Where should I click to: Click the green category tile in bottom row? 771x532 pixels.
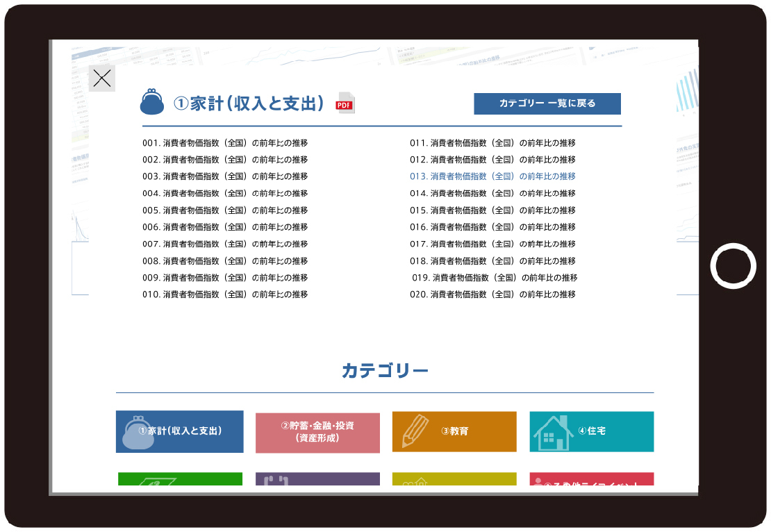(x=180, y=479)
